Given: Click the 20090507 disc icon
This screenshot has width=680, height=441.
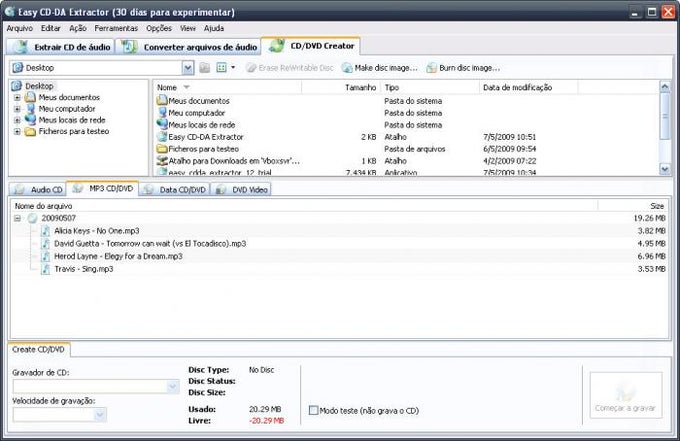Looking at the screenshot, I should (x=33, y=218).
